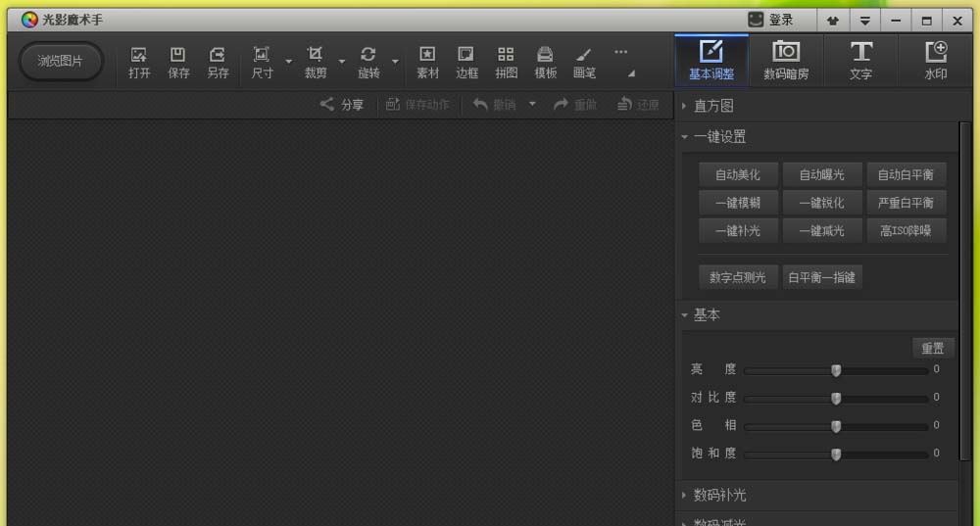Viewport: 980px width, 526px height.
Task: Open the 尺寸 dropdown arrow
Action: pos(288,62)
